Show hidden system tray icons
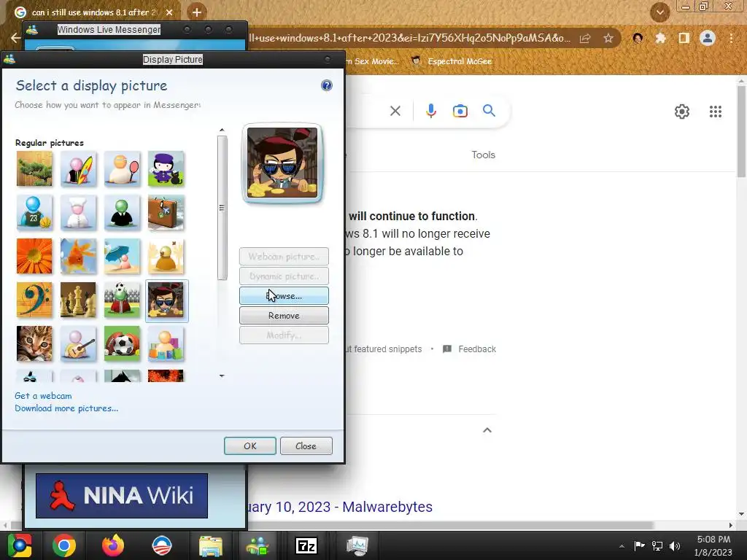This screenshot has width=747, height=560. 622,546
